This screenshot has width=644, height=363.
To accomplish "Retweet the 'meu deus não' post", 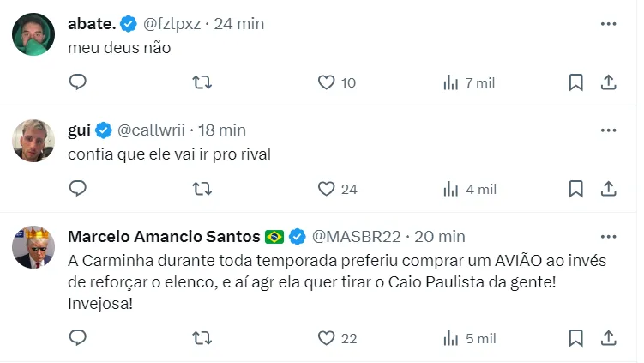I will 202,82.
